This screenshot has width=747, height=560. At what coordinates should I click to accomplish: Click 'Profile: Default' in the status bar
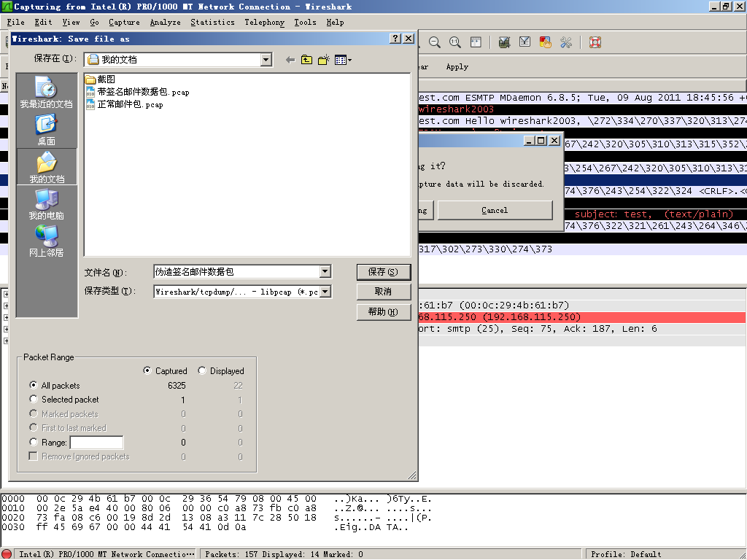[x=626, y=554]
